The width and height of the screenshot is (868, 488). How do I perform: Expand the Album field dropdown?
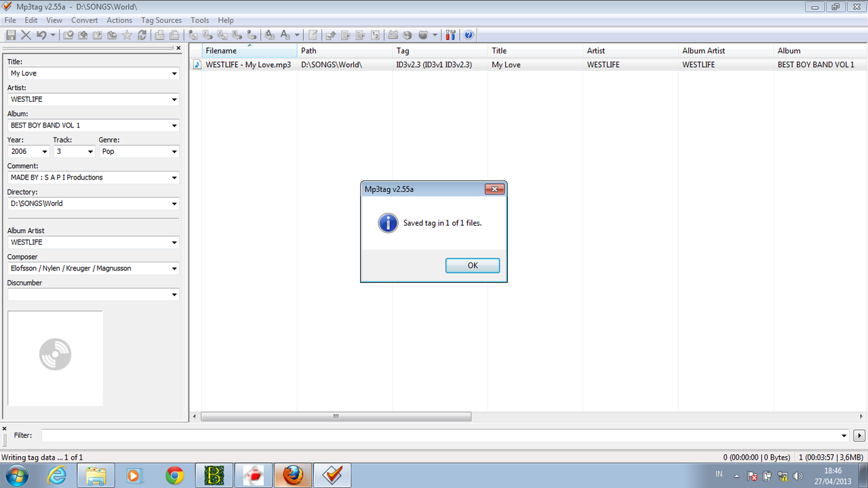point(174,125)
